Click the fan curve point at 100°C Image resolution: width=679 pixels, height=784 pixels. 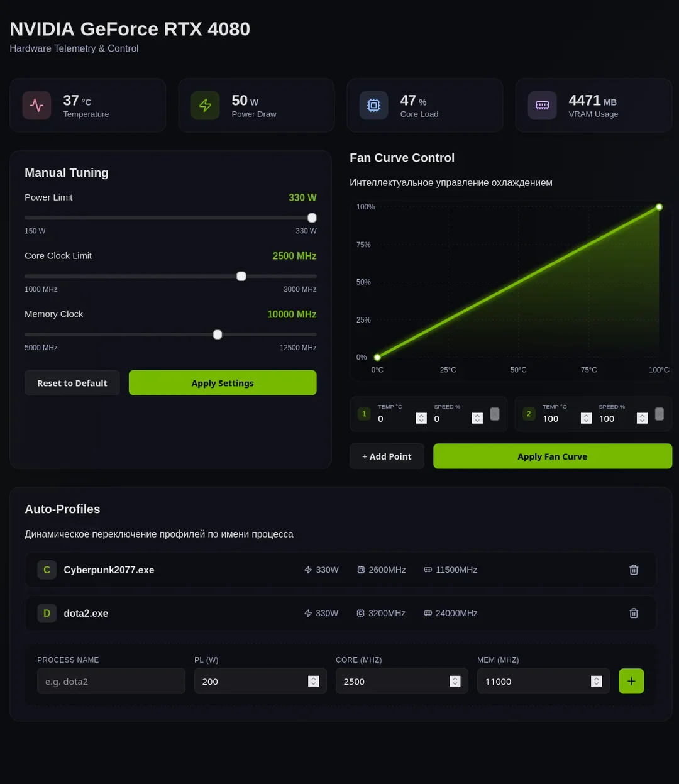coord(659,207)
